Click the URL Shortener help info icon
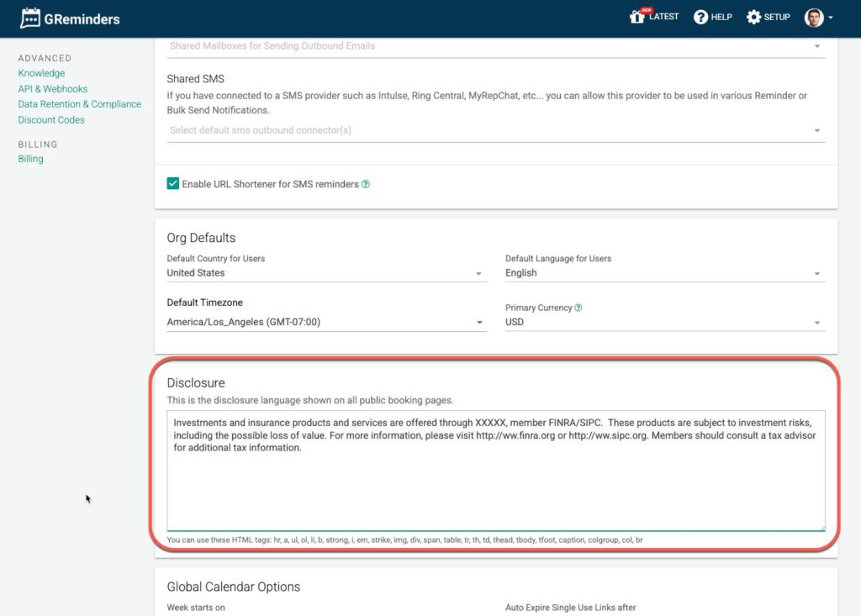 click(366, 184)
